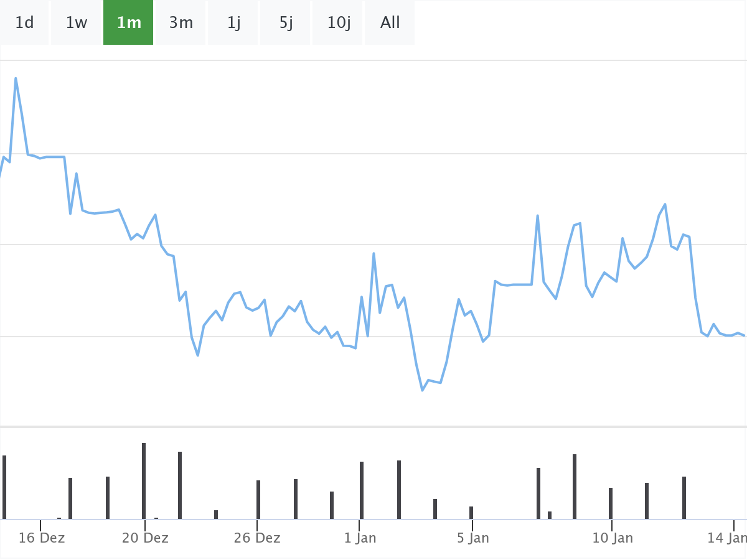
Task: Click the 16 Dez axis label
Action: tap(41, 538)
